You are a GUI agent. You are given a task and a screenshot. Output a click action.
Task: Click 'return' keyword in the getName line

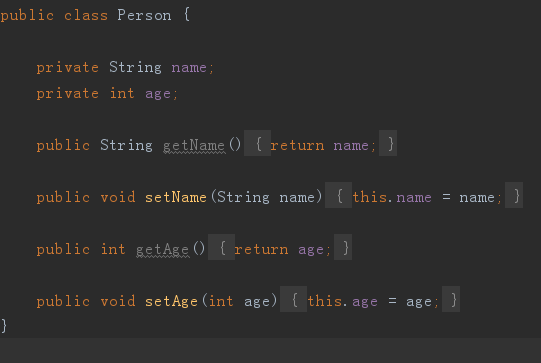click(297, 146)
